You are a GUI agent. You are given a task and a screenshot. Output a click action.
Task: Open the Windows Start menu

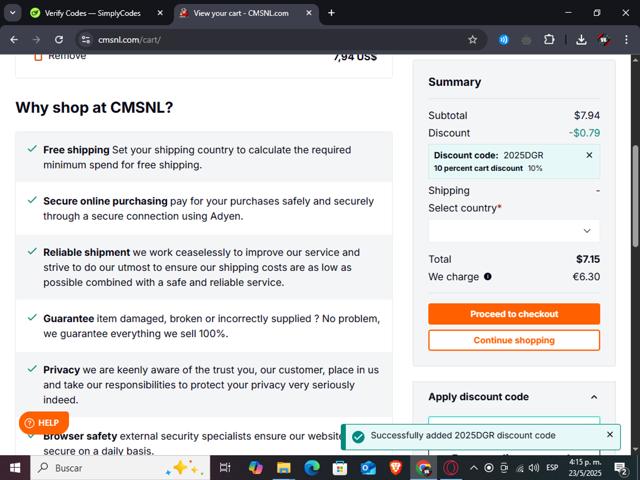(15, 468)
